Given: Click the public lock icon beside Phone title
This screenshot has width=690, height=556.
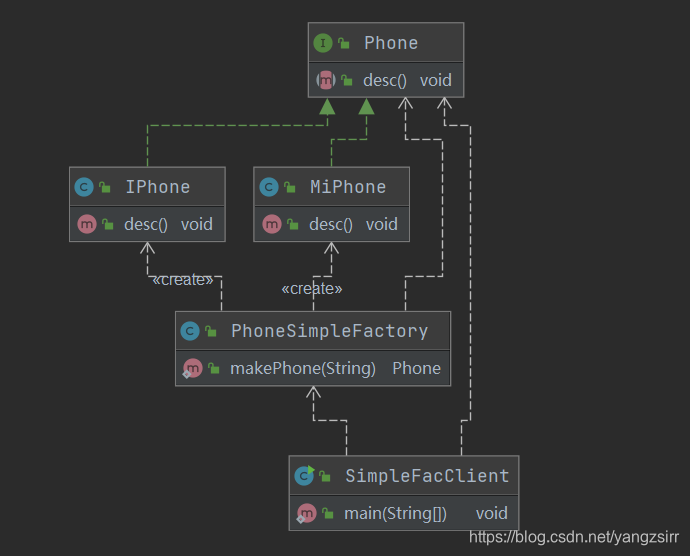Looking at the screenshot, I should (x=344, y=43).
